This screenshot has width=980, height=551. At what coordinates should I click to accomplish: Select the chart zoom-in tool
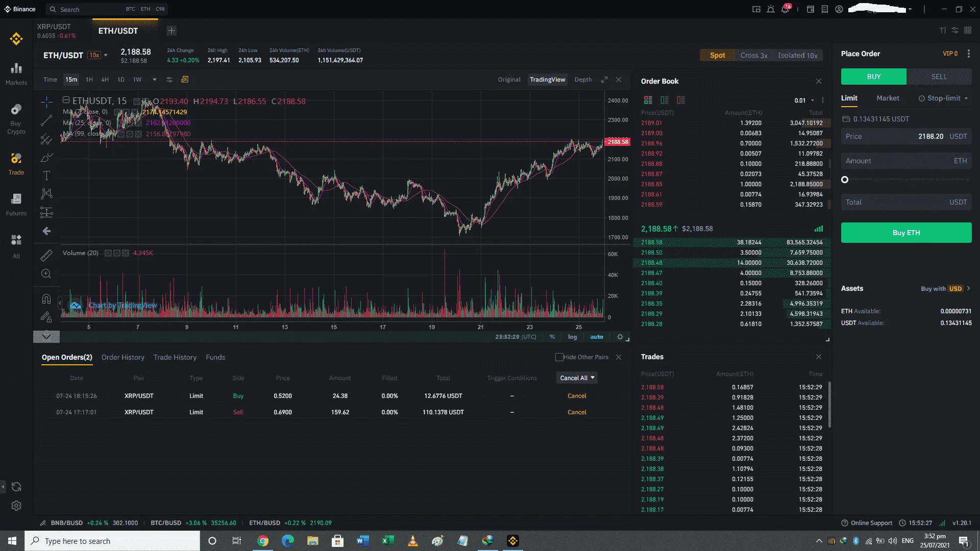coord(46,274)
